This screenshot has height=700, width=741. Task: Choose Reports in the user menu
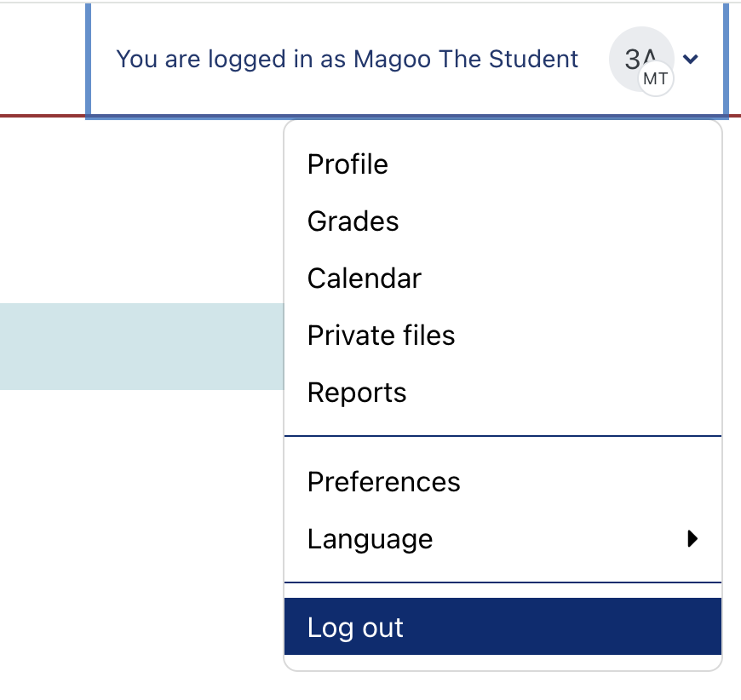tap(357, 393)
